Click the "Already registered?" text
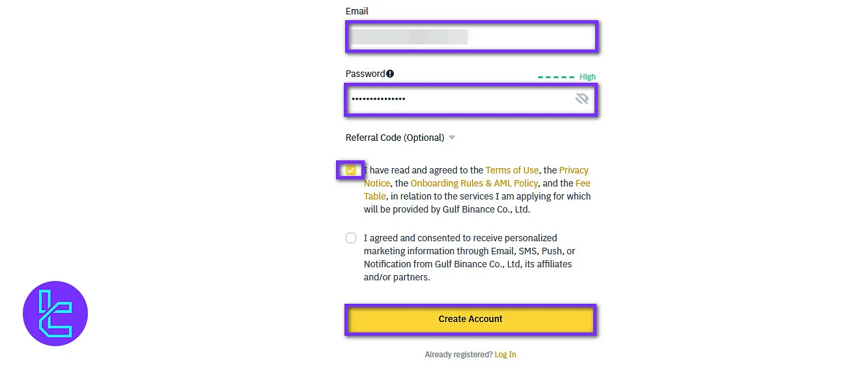868x369 pixels. tap(458, 355)
